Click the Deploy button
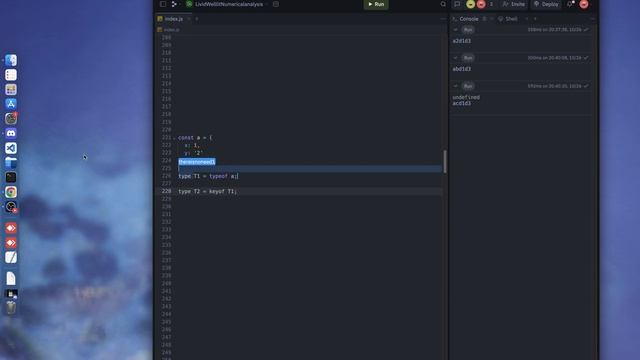This screenshot has height=360, width=640. (x=546, y=4)
